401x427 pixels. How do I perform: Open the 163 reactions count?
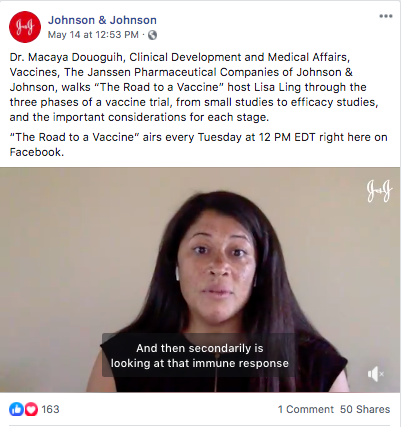50,409
